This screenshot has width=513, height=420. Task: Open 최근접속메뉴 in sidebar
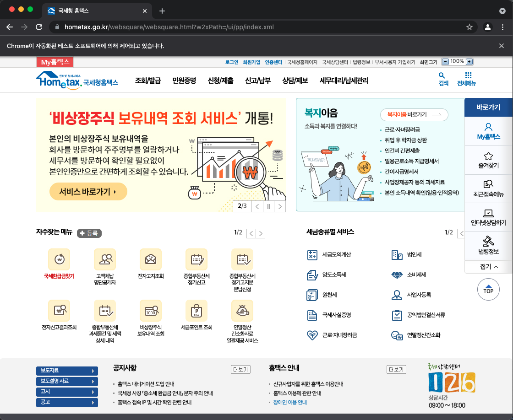(x=488, y=189)
